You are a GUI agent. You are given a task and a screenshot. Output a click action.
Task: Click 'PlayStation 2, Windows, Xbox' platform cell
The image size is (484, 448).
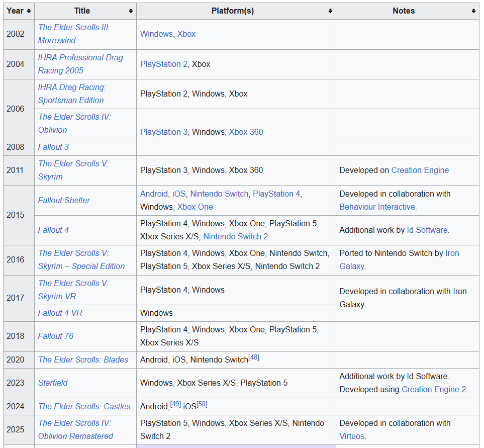[x=236, y=94]
